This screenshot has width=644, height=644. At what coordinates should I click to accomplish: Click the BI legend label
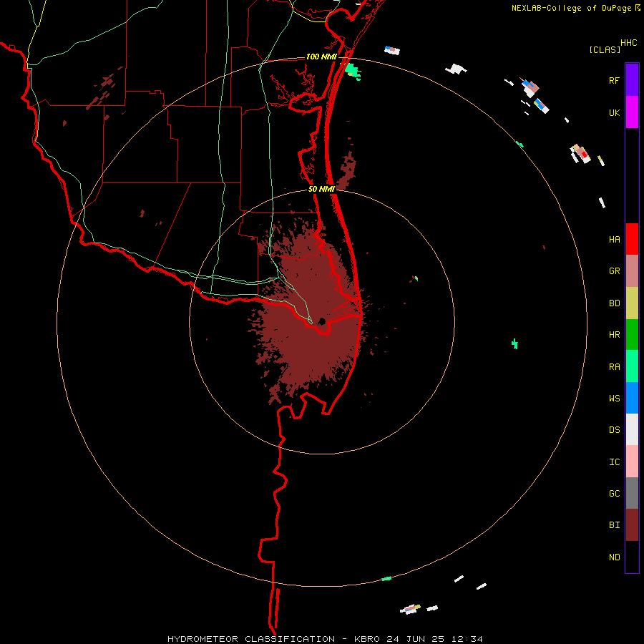(614, 525)
